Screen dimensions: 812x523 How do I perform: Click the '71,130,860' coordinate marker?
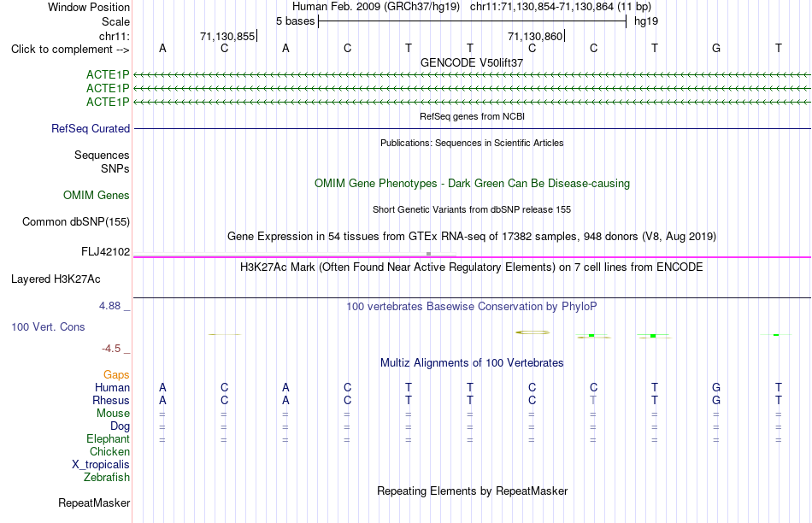(x=535, y=36)
